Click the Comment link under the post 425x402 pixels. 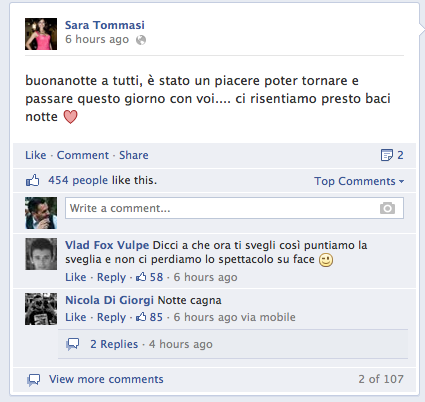click(x=83, y=155)
